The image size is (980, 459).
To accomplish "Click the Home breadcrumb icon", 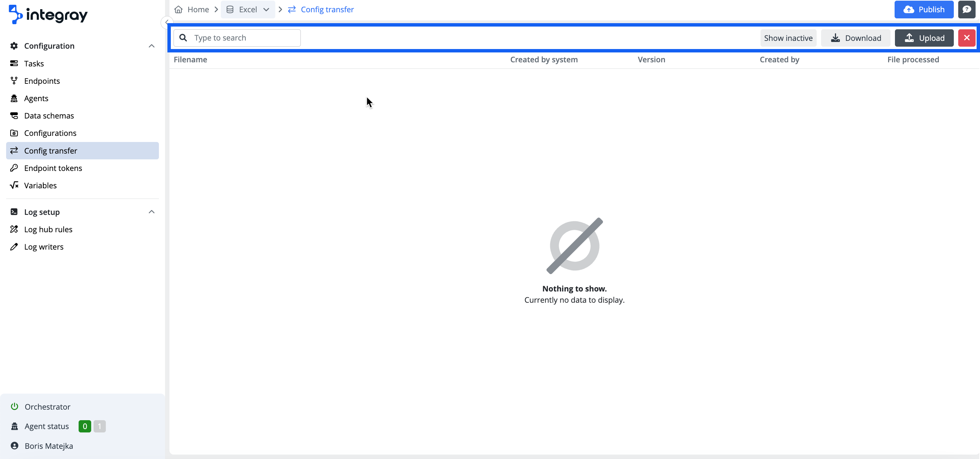I will pos(178,10).
